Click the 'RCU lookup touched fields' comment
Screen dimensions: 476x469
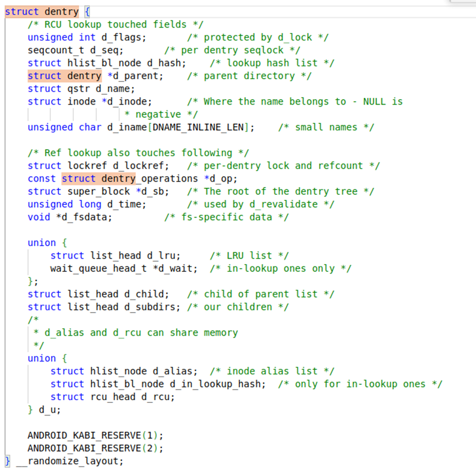pos(116,24)
